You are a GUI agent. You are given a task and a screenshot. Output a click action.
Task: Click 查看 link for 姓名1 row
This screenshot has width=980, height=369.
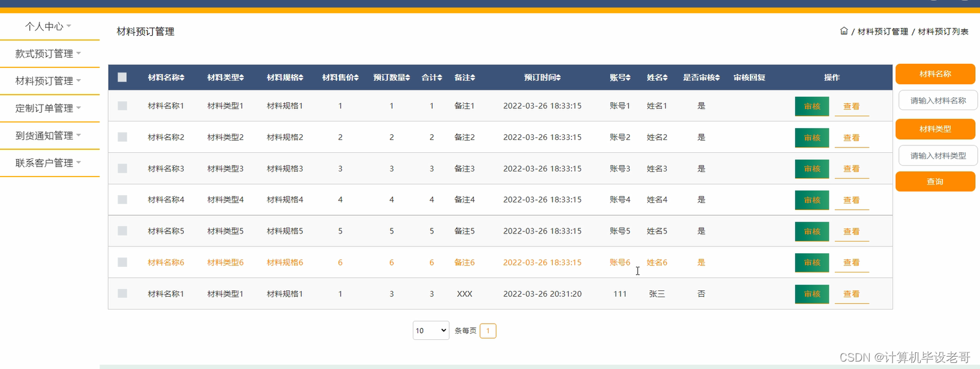point(852,106)
